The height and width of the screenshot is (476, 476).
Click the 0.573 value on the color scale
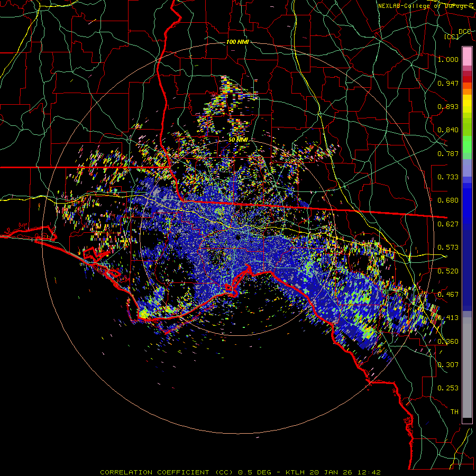448,248
